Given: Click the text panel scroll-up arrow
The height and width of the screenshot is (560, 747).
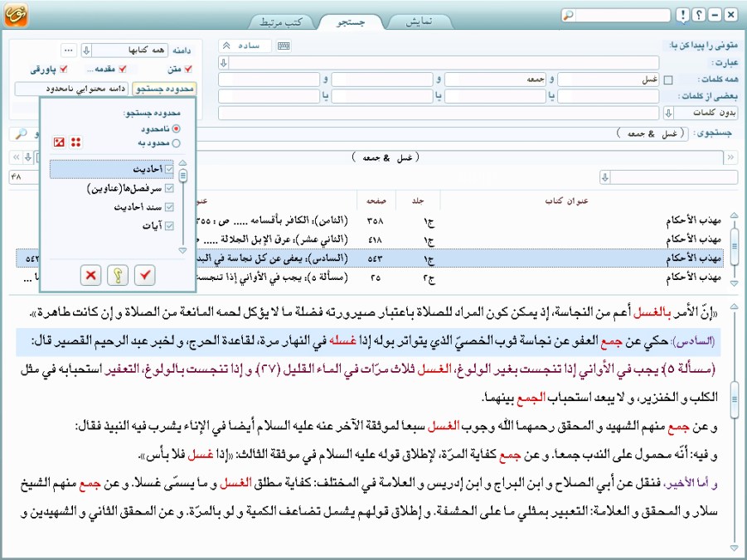Looking at the screenshot, I should click(x=734, y=306).
